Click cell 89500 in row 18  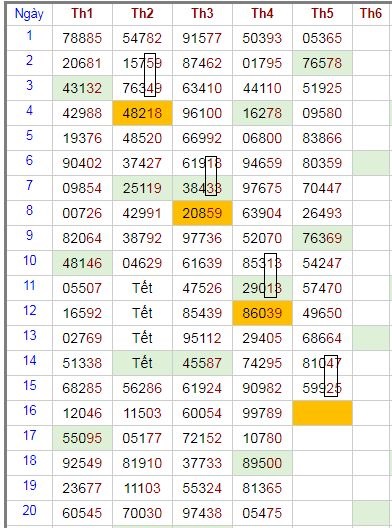[262, 463]
